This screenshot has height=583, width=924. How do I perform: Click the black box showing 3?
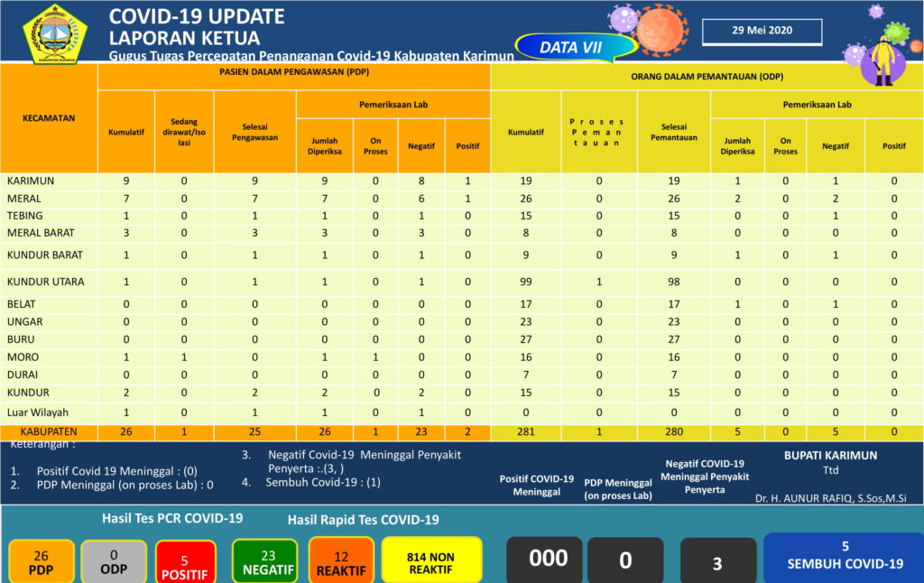click(x=717, y=562)
